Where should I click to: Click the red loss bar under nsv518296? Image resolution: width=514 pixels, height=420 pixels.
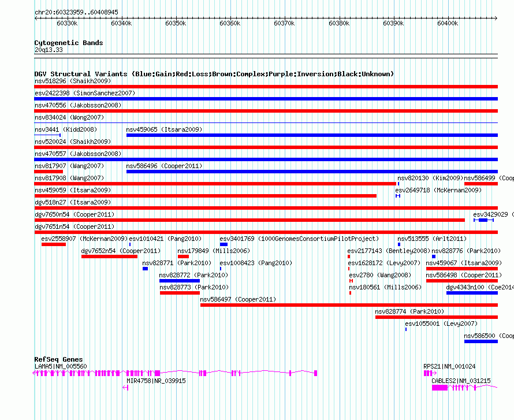[x=266, y=87]
